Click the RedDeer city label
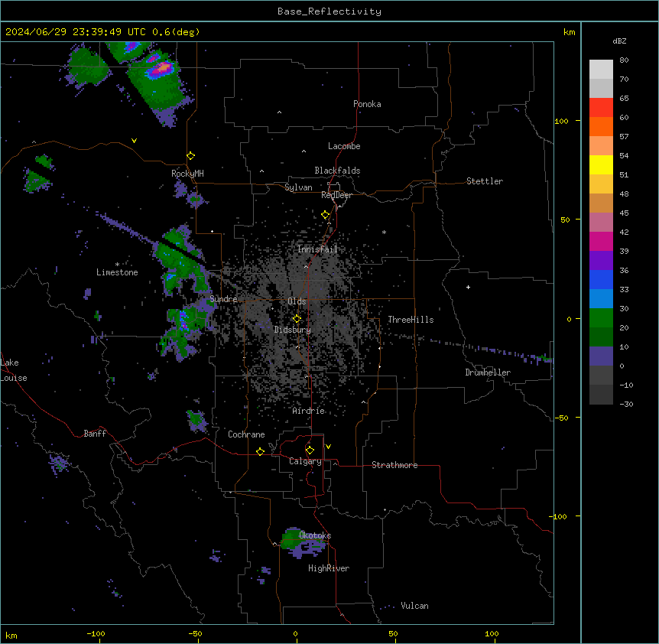This screenshot has width=659, height=644. pos(336,195)
